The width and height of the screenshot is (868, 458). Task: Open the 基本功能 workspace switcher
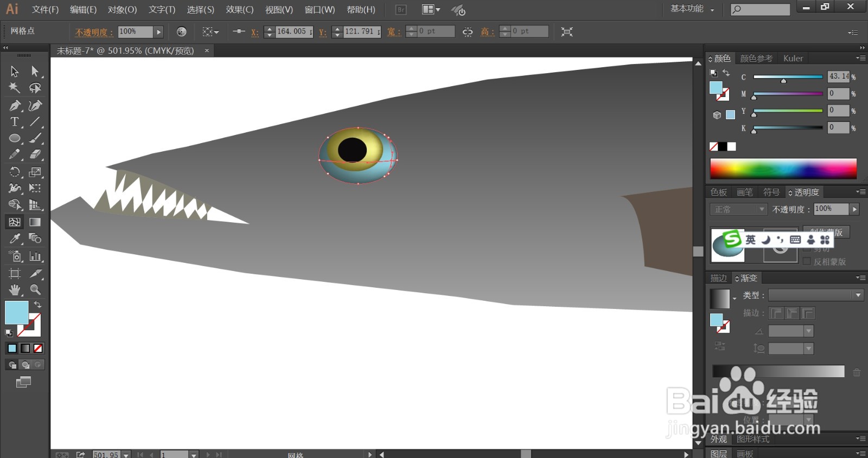click(693, 9)
